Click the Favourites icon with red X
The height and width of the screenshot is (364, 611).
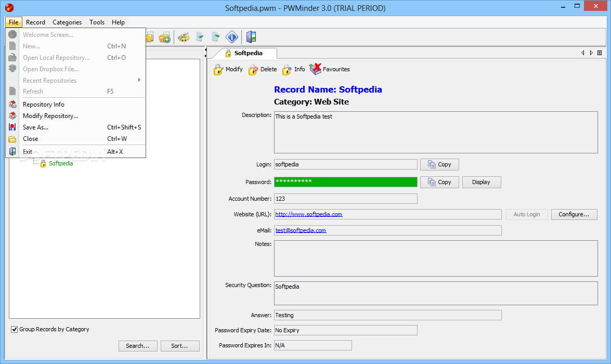[x=315, y=69]
